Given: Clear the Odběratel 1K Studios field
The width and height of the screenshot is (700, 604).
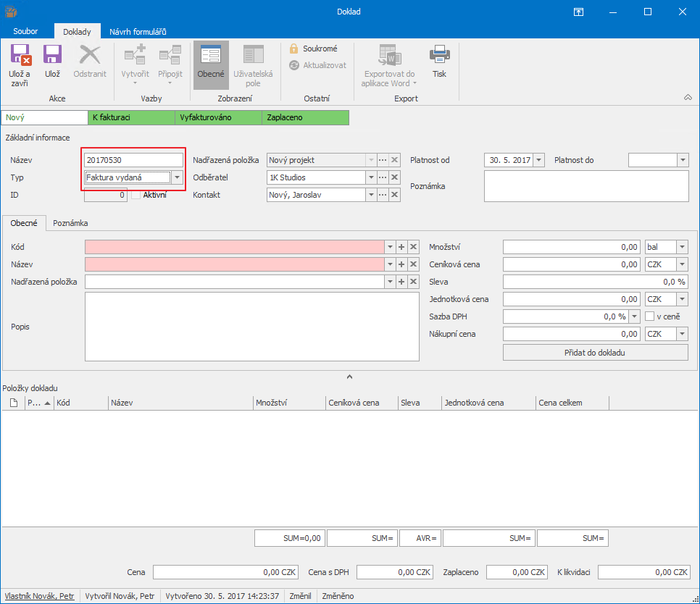Looking at the screenshot, I should click(x=395, y=177).
